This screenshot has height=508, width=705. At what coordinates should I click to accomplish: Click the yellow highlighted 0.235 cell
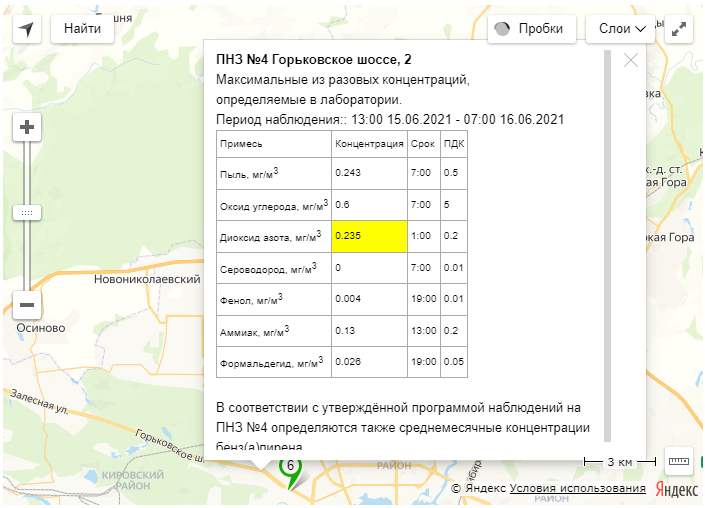pos(369,237)
